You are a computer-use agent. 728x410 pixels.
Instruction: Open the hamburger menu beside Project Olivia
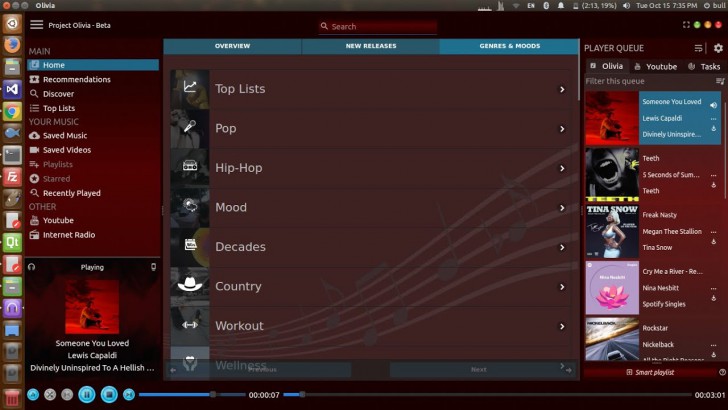tap(37, 25)
